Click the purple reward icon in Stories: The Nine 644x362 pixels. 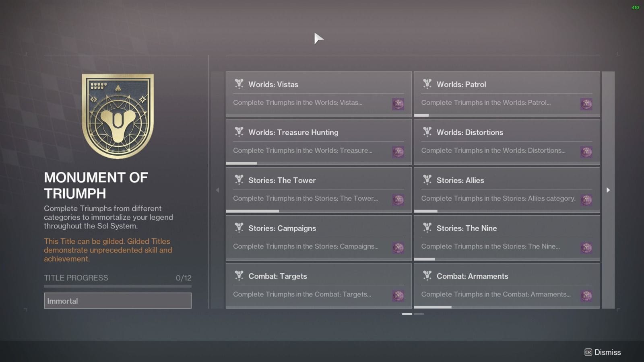pos(586,247)
